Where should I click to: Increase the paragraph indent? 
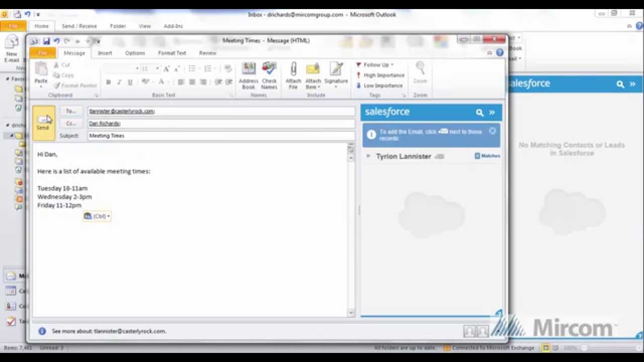[x=229, y=82]
